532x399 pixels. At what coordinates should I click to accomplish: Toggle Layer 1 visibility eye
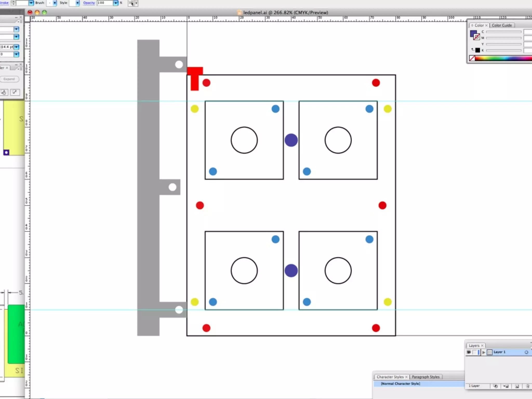coord(469,352)
